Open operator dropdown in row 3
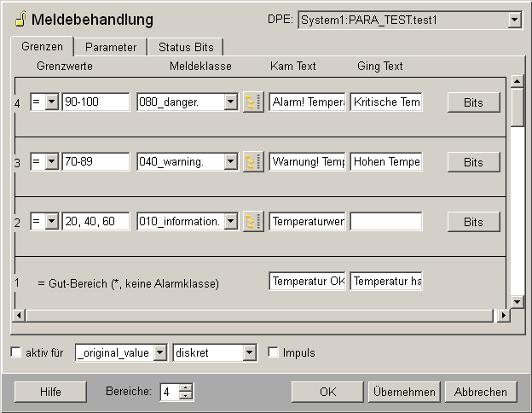The image size is (532, 413). tap(51, 161)
